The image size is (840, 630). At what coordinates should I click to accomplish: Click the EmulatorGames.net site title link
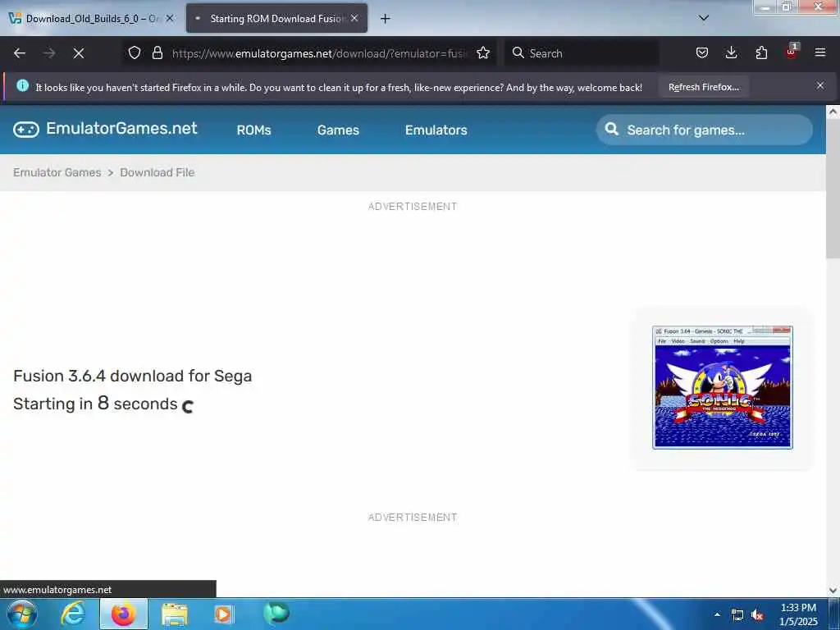[x=121, y=129]
